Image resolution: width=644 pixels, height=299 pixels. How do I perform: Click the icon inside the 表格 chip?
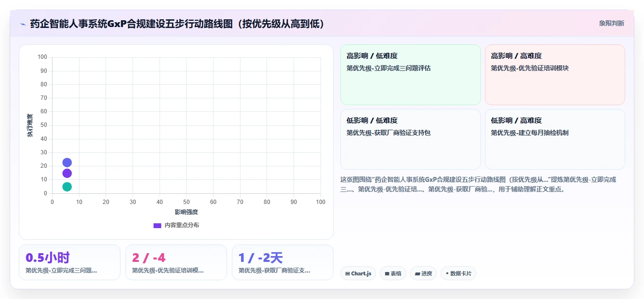(x=387, y=273)
